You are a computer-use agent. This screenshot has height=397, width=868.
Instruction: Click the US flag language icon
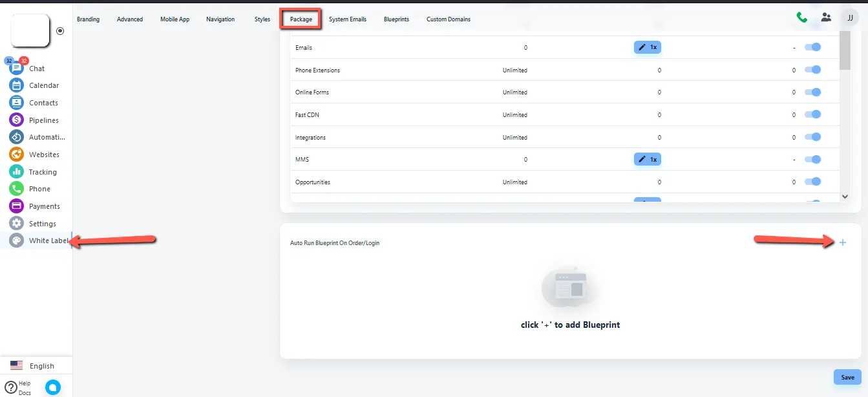[x=16, y=365]
